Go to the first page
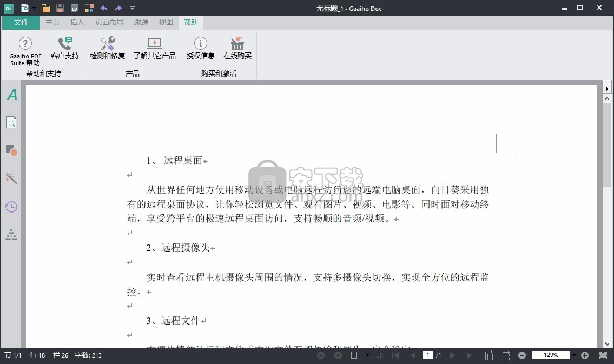The image size is (614, 364). (x=395, y=355)
